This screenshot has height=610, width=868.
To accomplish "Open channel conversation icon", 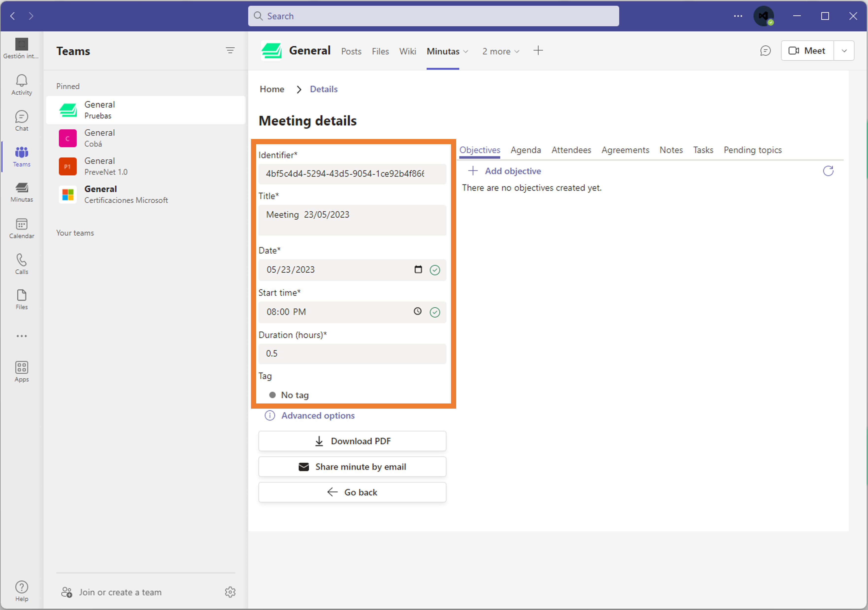I will point(765,50).
